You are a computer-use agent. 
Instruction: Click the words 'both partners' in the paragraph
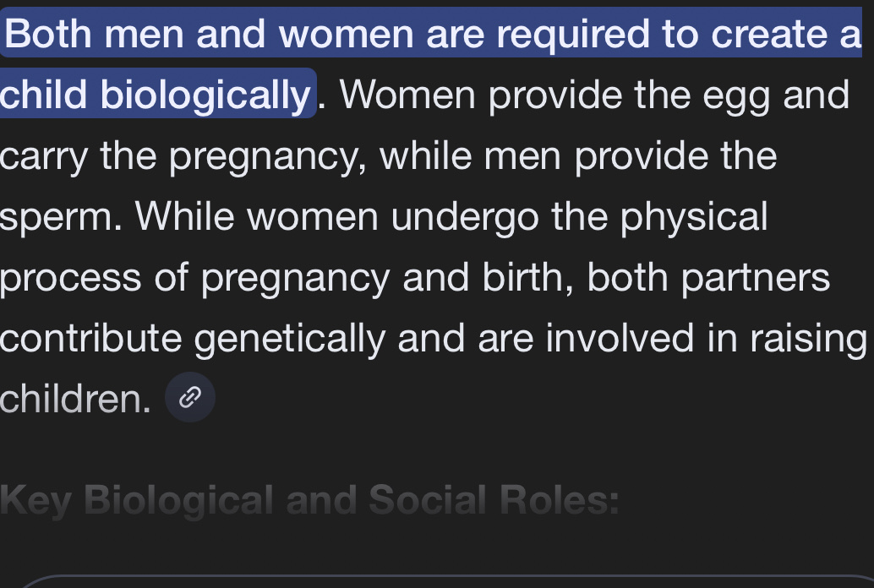click(x=708, y=278)
